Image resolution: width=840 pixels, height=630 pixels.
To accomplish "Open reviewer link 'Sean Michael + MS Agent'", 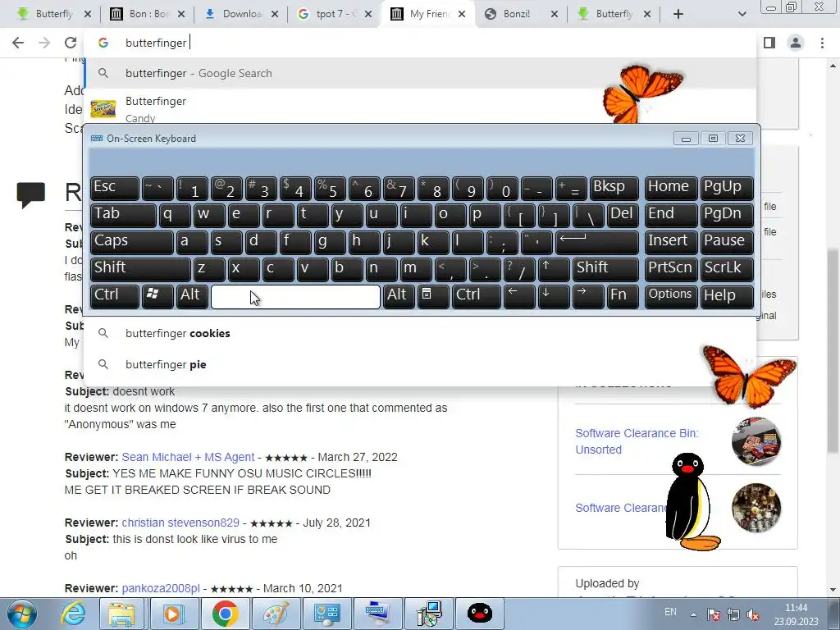I will (x=188, y=457).
